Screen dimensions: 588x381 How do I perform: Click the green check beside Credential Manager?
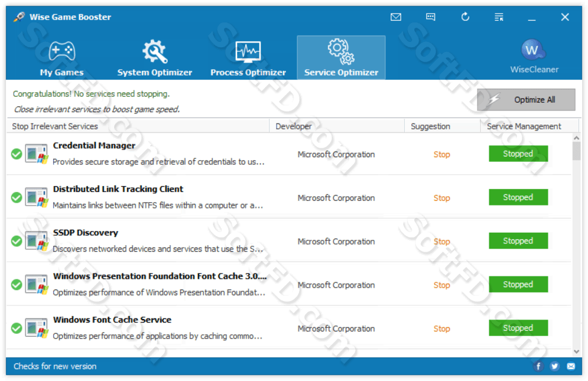click(17, 154)
